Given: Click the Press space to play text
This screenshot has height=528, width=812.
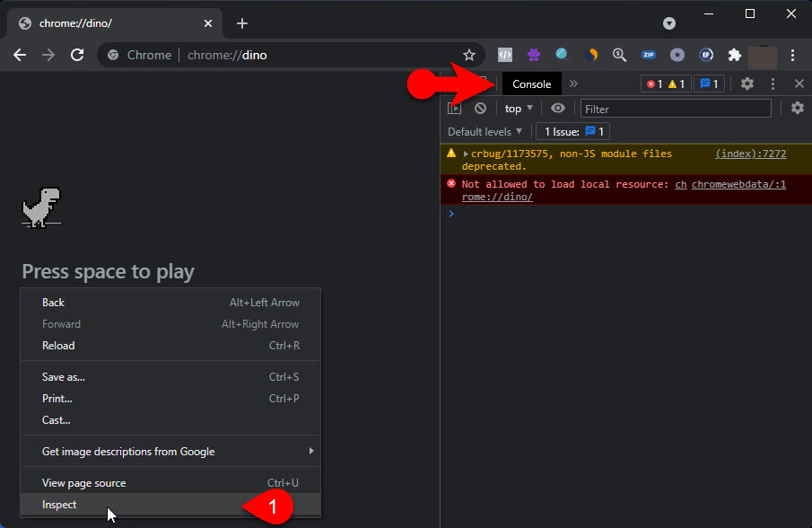Looking at the screenshot, I should (109, 271).
